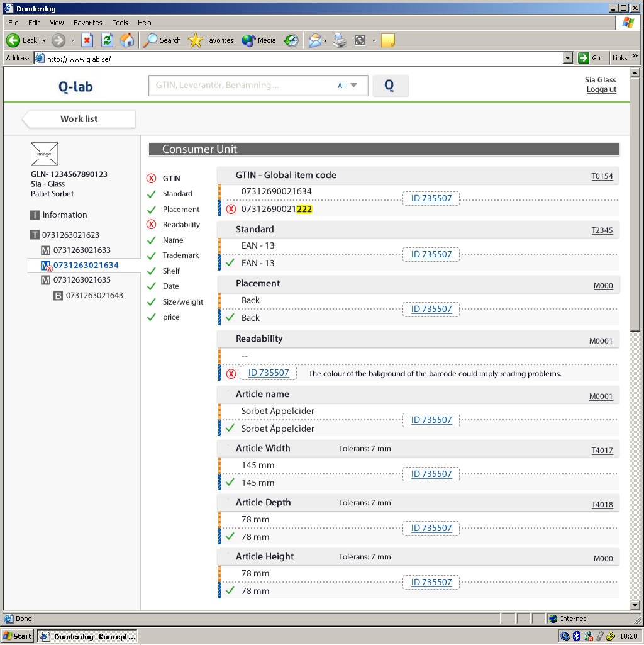Click the search field for GTIN, Leverantör
Screen dimensions: 644x645
point(242,86)
